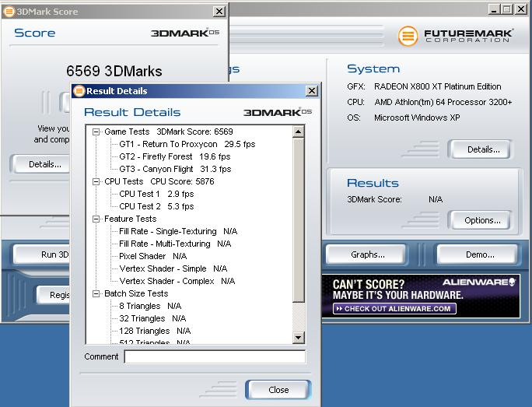Select 32 Triangles result row
The height and width of the screenshot is (407, 532).
(152, 318)
